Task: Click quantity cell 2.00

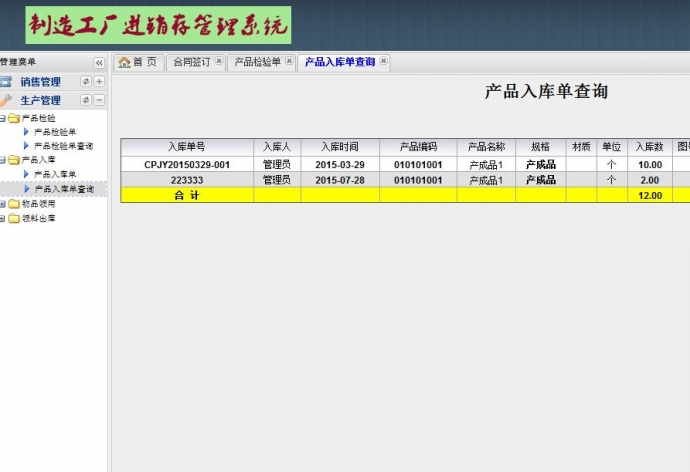Action: pyautogui.click(x=650, y=180)
